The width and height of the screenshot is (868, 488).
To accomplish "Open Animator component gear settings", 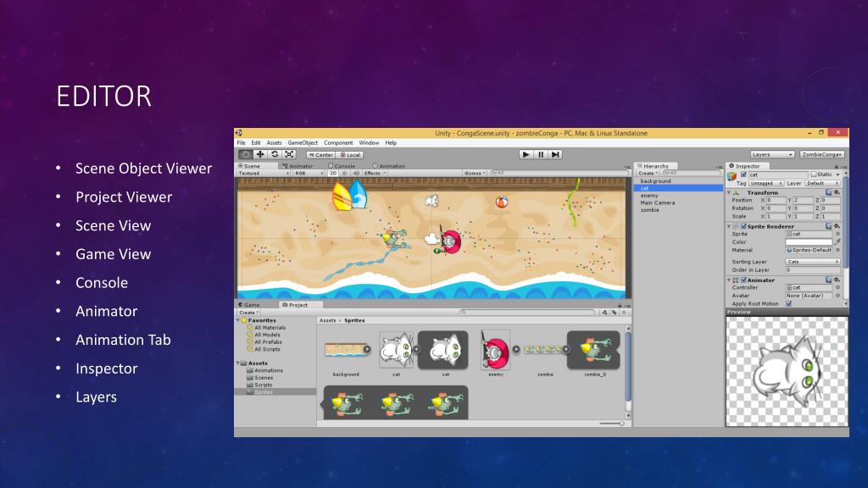I will pyautogui.click(x=837, y=280).
